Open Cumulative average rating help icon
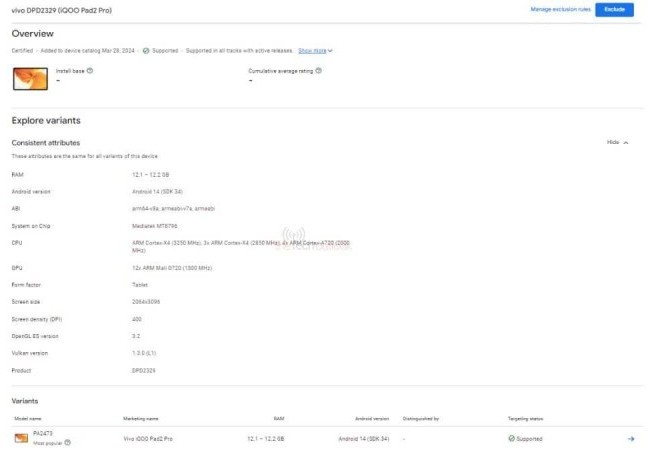The width and height of the screenshot is (667, 450). [318, 71]
